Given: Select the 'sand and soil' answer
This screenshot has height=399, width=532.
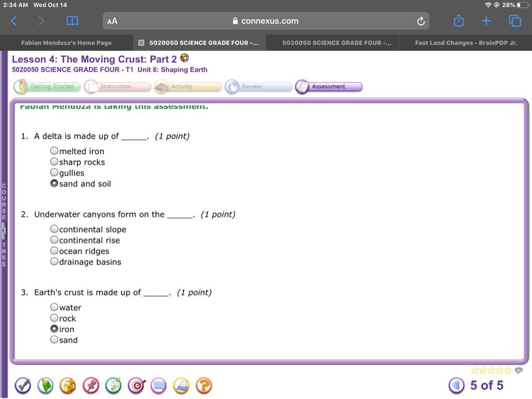Looking at the screenshot, I should click(54, 183).
